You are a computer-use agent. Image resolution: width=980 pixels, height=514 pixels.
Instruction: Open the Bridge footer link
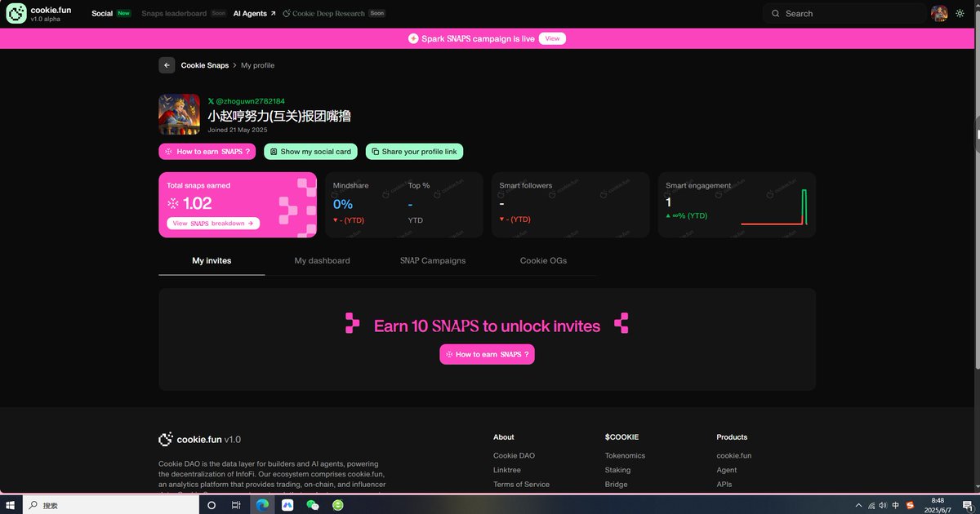616,485
